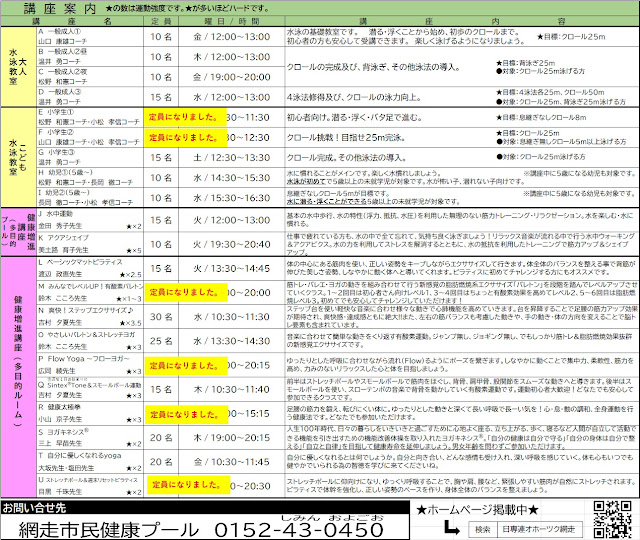Click the 定員 column header
The width and height of the screenshot is (640, 540).
(x=161, y=21)
